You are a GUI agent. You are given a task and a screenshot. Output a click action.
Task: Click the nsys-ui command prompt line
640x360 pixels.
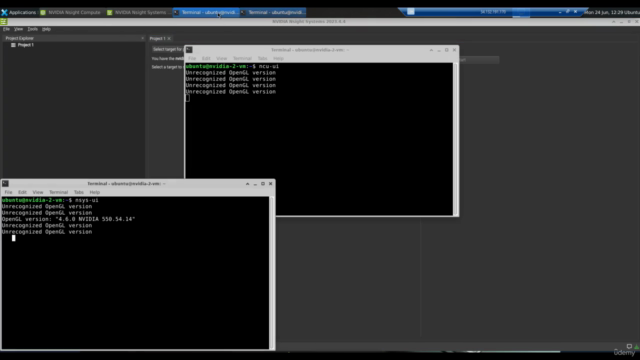click(50, 200)
